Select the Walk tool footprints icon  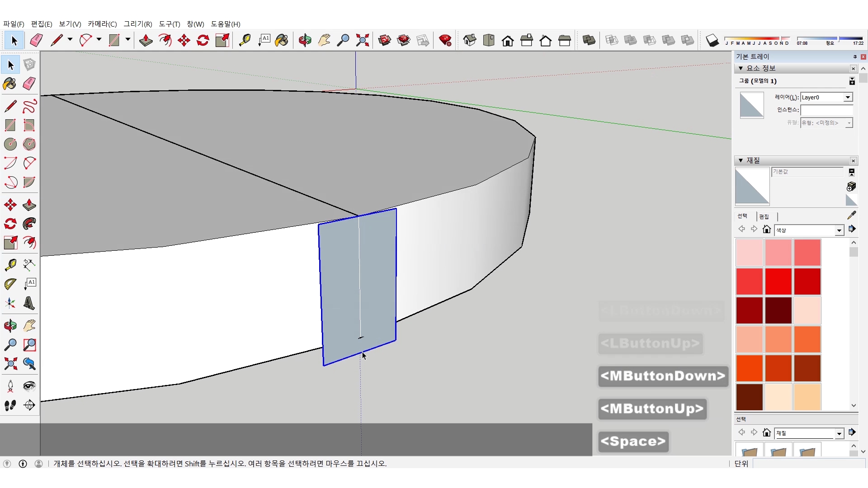tap(10, 405)
